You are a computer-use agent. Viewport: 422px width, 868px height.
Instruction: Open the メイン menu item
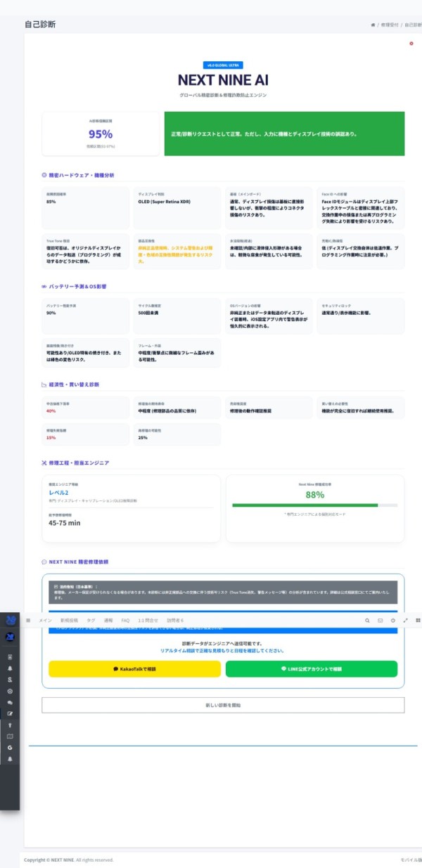pos(45,621)
